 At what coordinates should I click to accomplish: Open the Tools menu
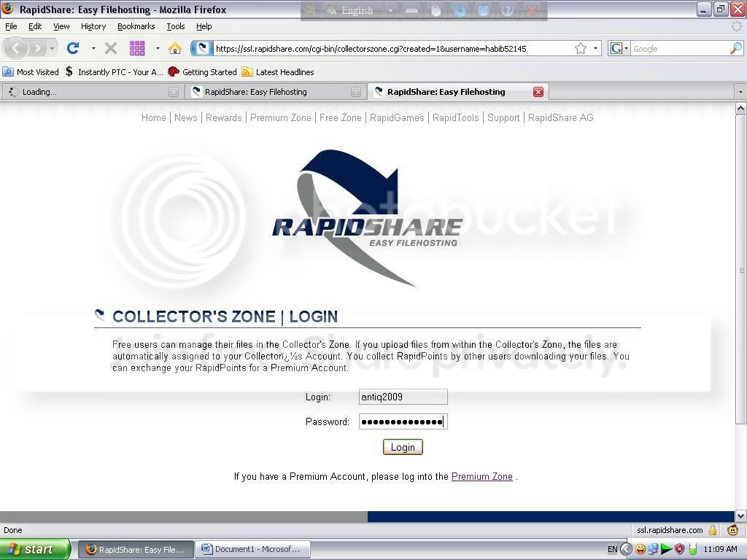point(176,26)
